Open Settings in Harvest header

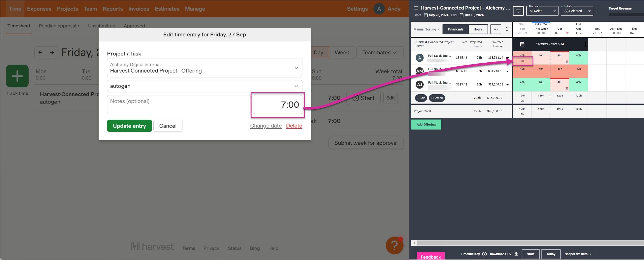tap(357, 9)
